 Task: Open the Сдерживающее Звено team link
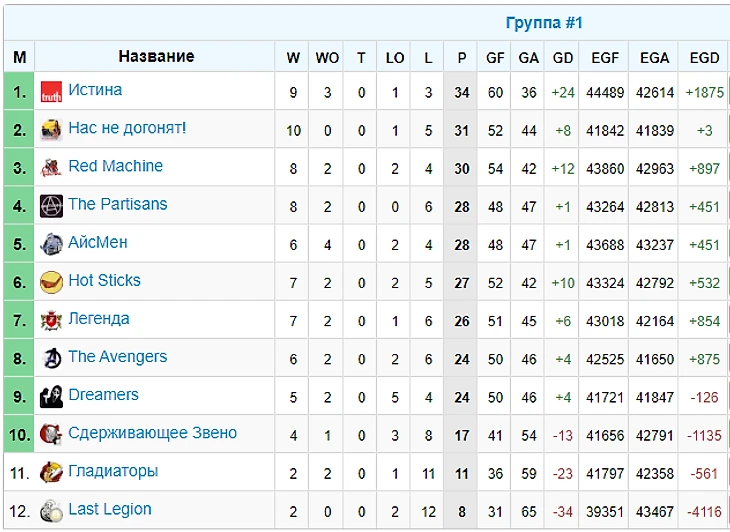[152, 433]
